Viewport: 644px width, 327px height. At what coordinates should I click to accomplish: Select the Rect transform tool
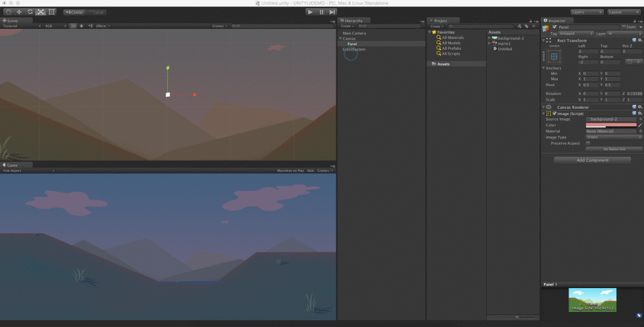point(52,12)
